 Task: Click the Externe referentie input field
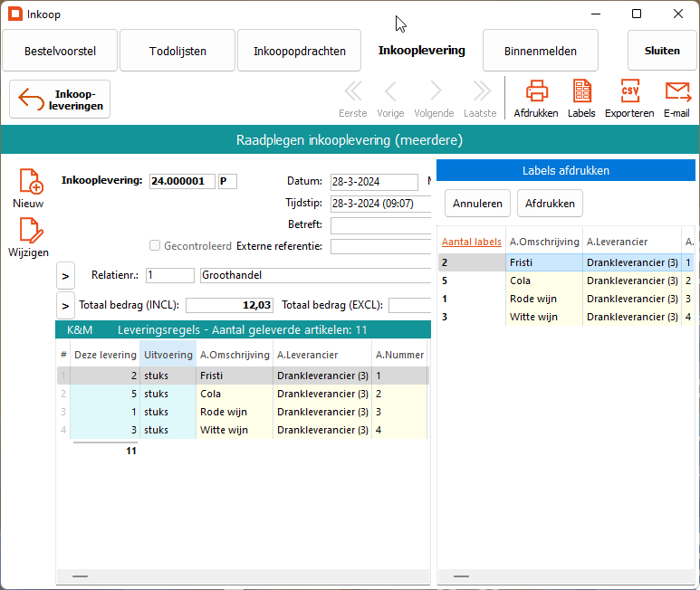(x=381, y=247)
